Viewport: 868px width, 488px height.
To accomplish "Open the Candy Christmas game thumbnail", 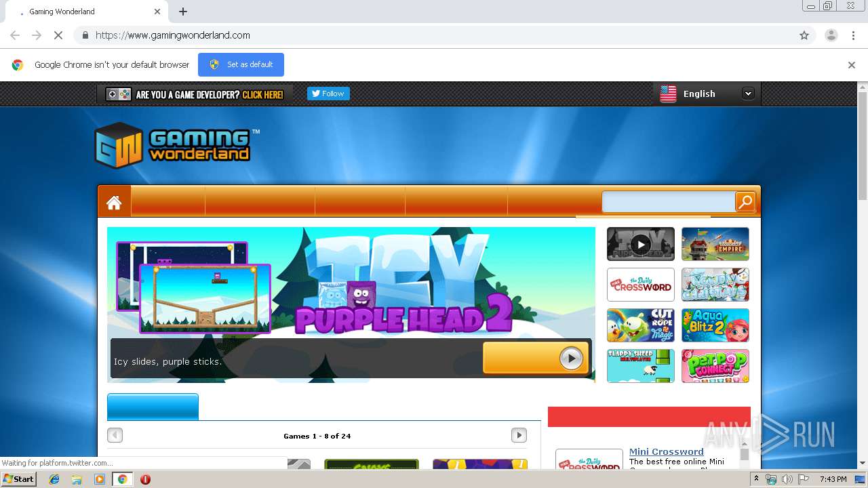I will (x=715, y=285).
